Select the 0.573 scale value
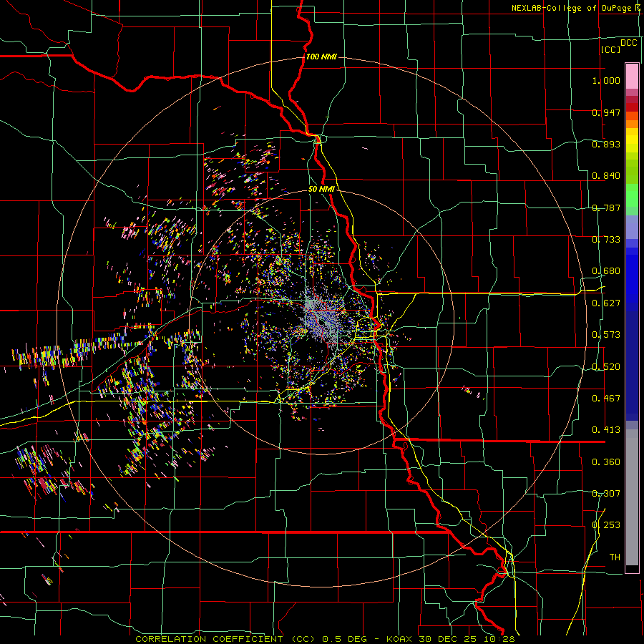 606,334
